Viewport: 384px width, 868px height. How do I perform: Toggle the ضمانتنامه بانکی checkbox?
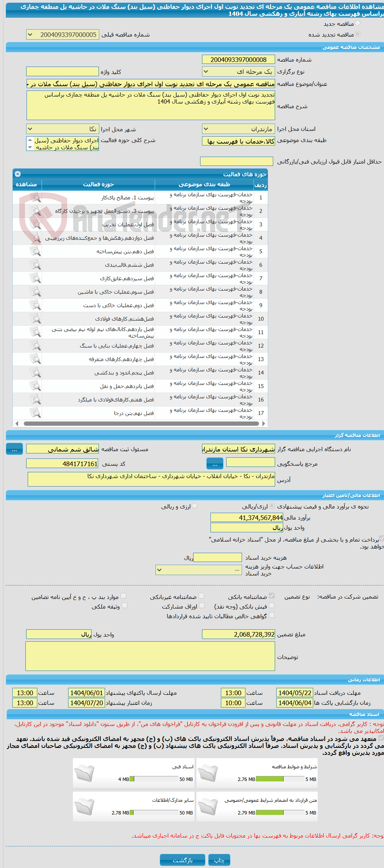272,596
